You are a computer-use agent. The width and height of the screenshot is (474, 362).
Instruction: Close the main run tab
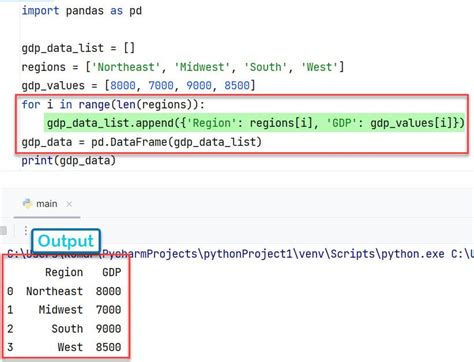coord(69,204)
